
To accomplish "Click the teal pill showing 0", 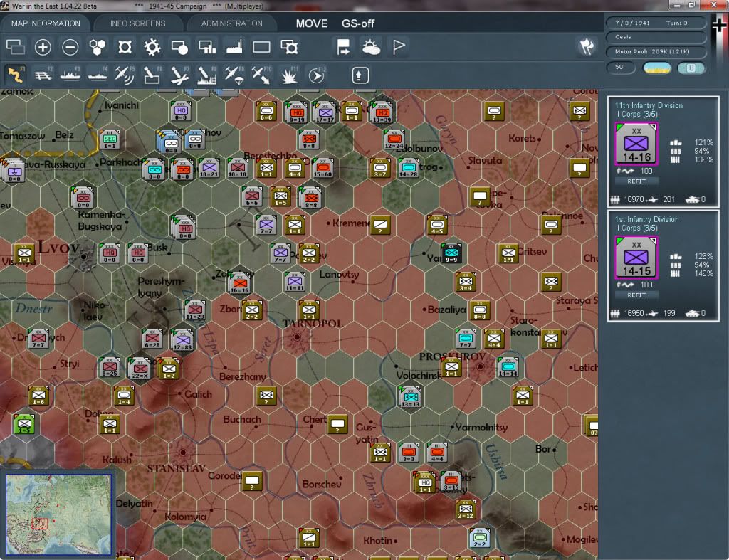I will (691, 68).
